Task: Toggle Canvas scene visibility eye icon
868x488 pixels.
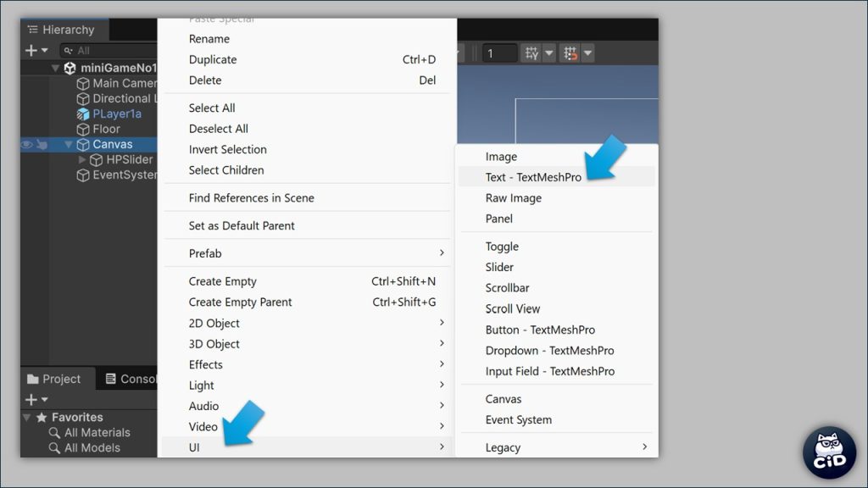Action: 27,145
